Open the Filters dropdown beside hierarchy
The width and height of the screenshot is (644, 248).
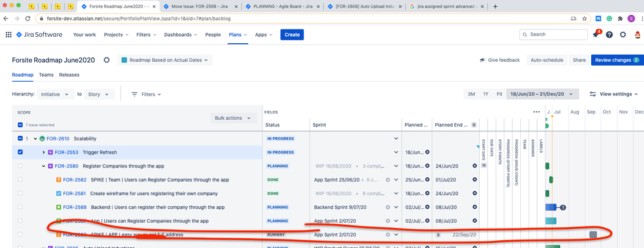click(146, 95)
